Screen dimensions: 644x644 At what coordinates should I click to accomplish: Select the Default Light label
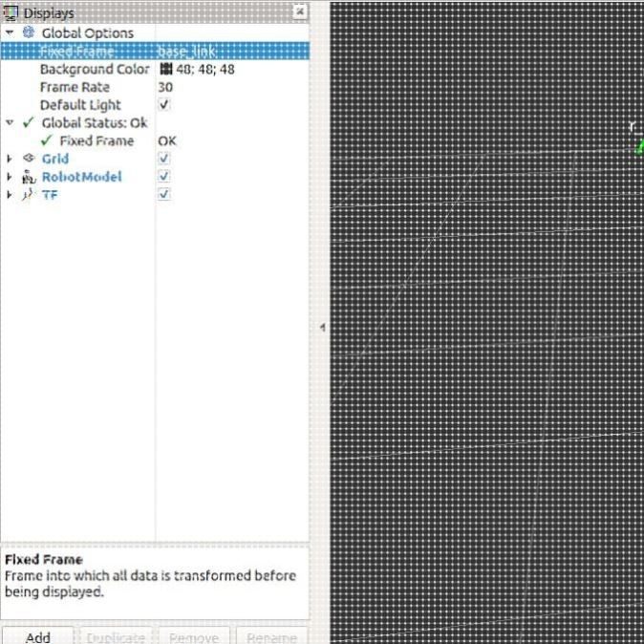point(80,105)
